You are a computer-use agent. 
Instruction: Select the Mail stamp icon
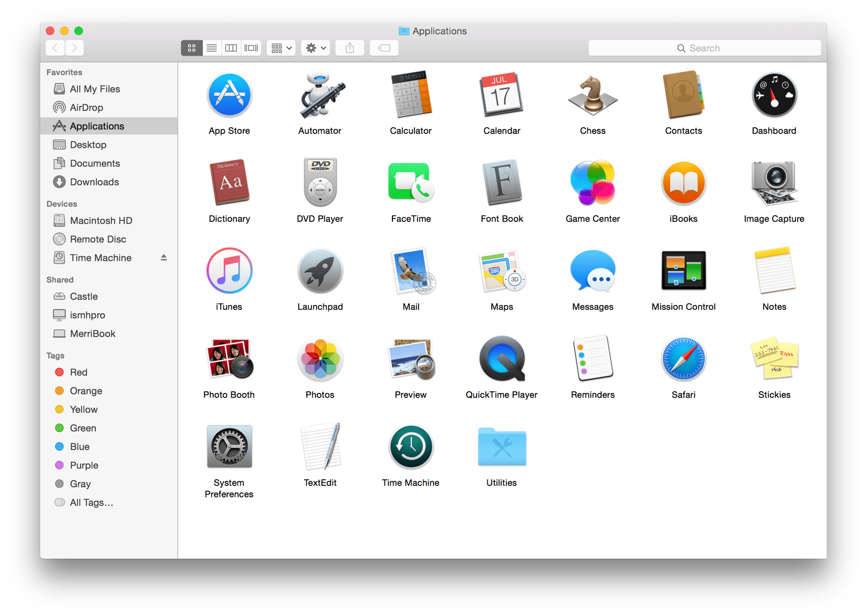(x=412, y=270)
